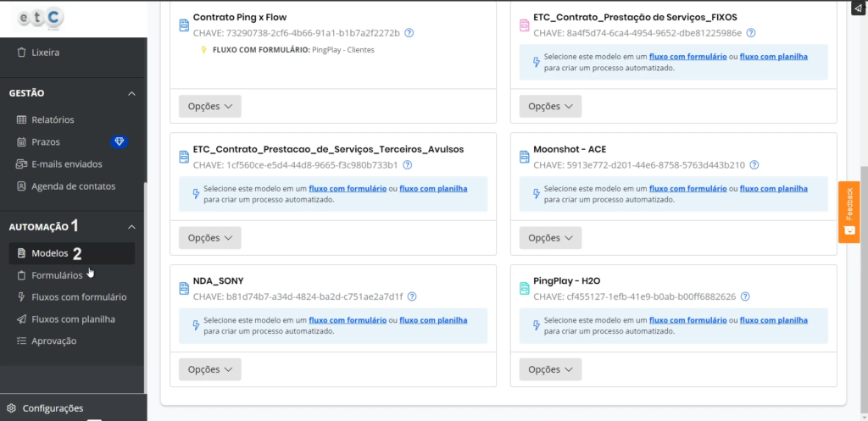
Task: Open Formulários in the sidebar
Action: pyautogui.click(x=57, y=275)
